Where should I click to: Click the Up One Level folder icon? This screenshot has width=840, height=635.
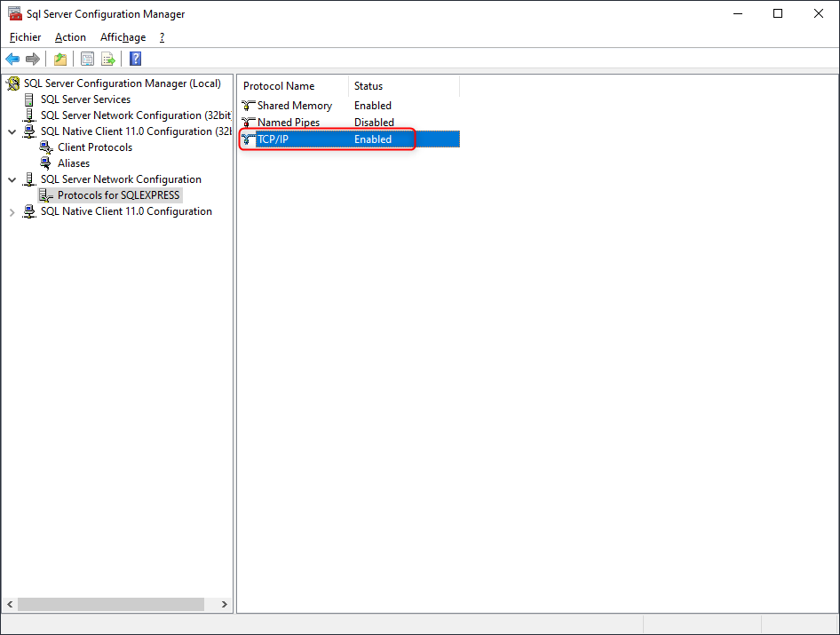[59, 60]
